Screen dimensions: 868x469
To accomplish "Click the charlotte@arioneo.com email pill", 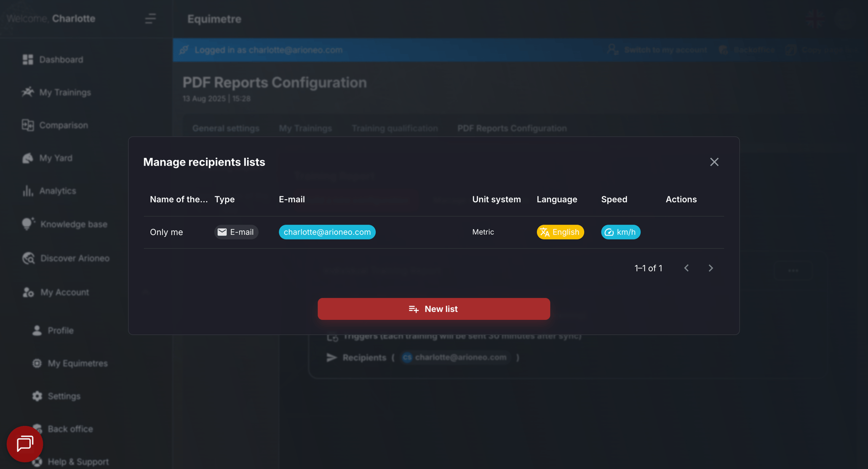I will point(327,232).
